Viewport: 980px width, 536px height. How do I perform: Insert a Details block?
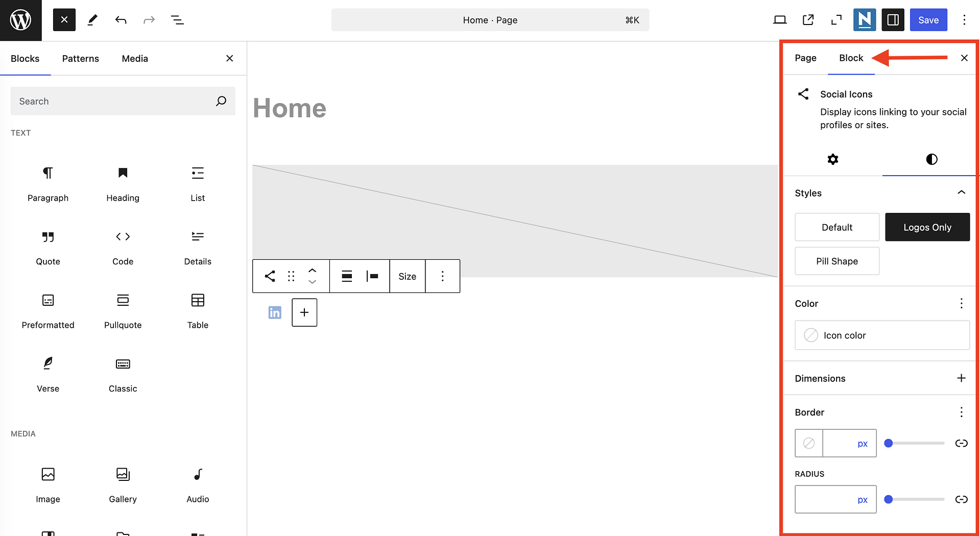tap(198, 248)
